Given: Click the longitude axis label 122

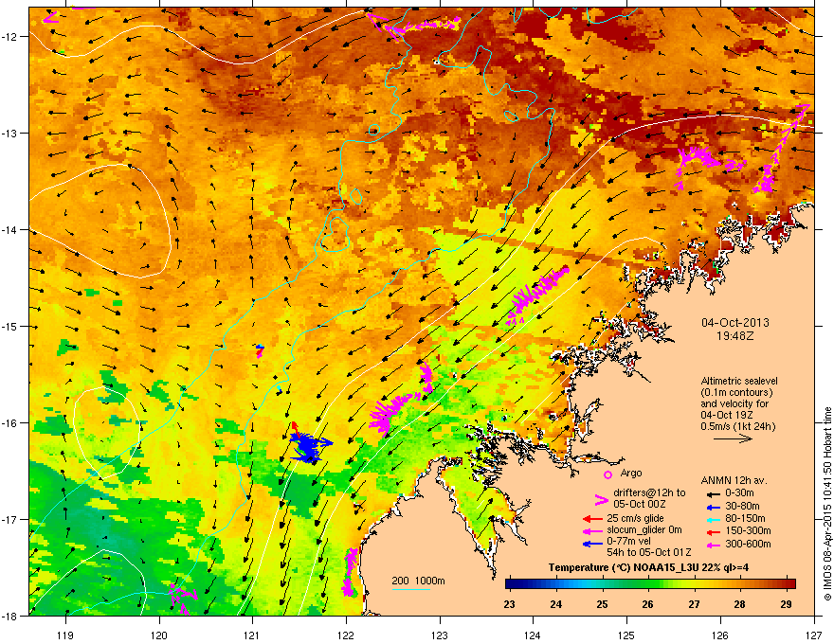Looking at the screenshot, I should click(346, 635).
